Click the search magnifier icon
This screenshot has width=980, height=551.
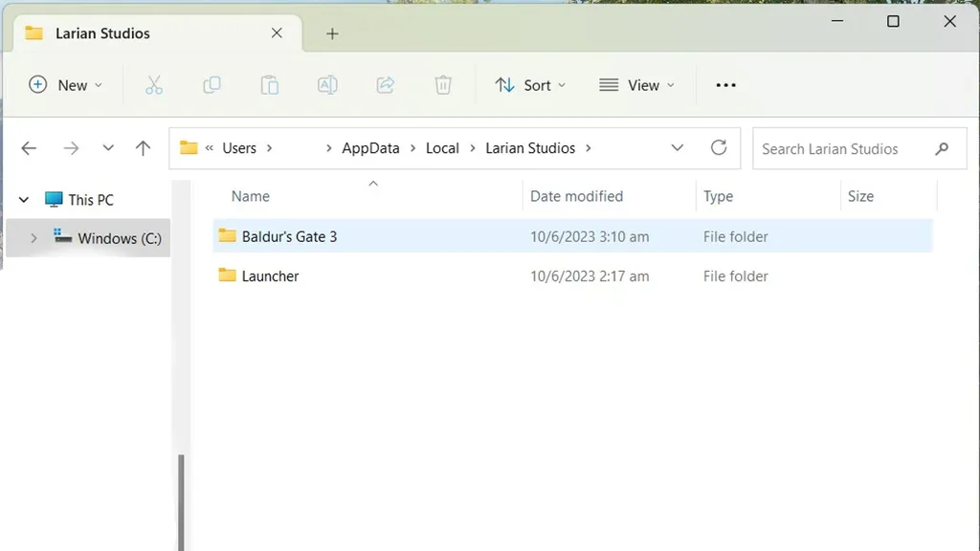tap(942, 148)
